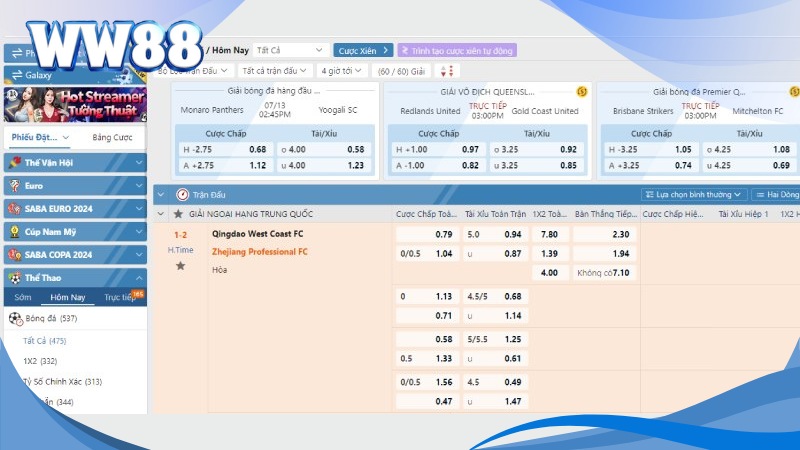Star the Qingdao West Coast FC match

click(x=181, y=266)
